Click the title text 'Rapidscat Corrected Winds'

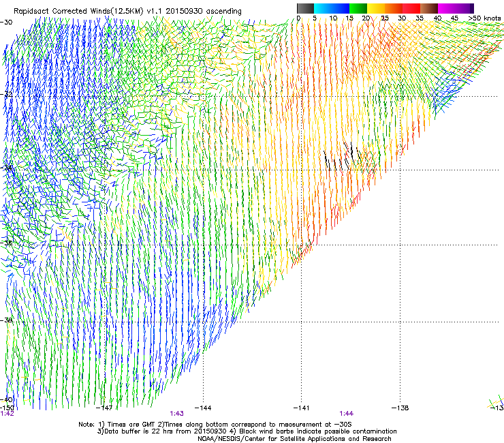click(x=62, y=12)
